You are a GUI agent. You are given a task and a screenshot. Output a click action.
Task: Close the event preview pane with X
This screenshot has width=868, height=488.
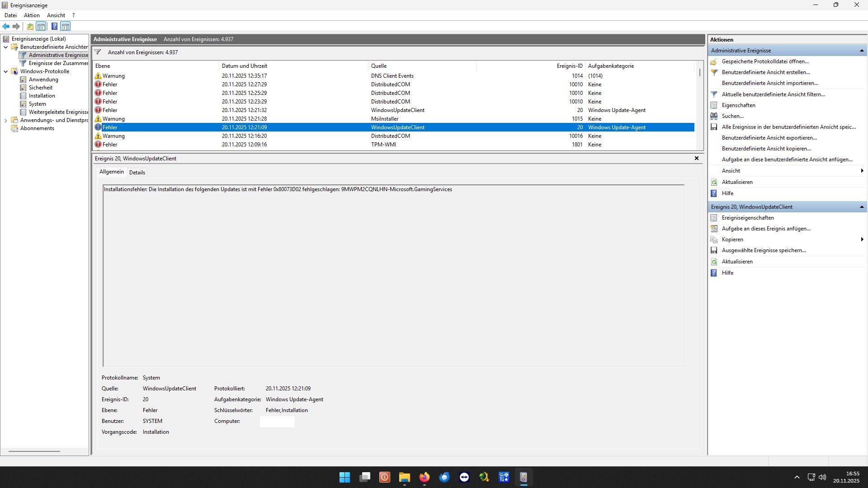pos(697,158)
